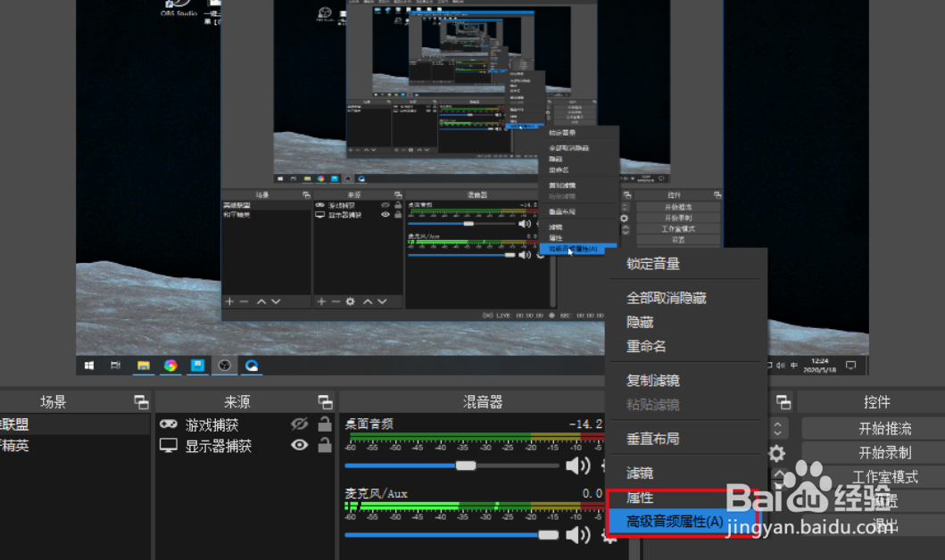Click the 控件 dock title
This screenshot has height=560, width=945.
tap(876, 402)
